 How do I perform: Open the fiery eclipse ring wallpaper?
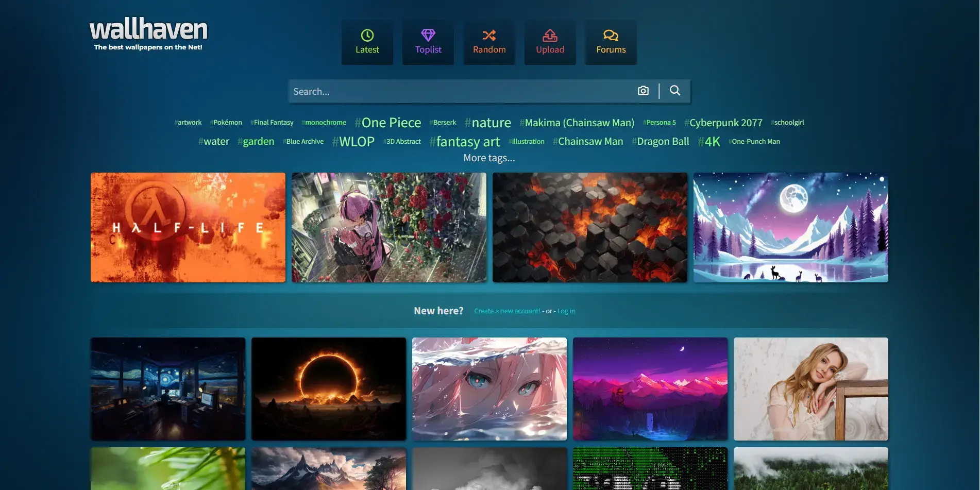coord(329,389)
